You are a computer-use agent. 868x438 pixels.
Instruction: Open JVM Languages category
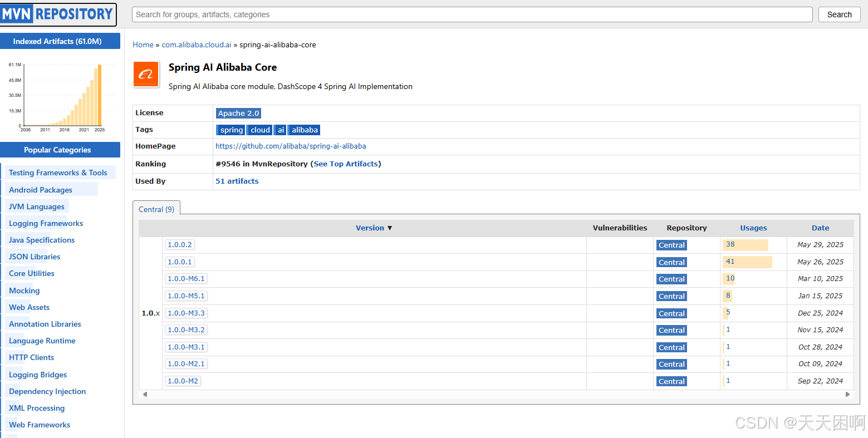37,206
